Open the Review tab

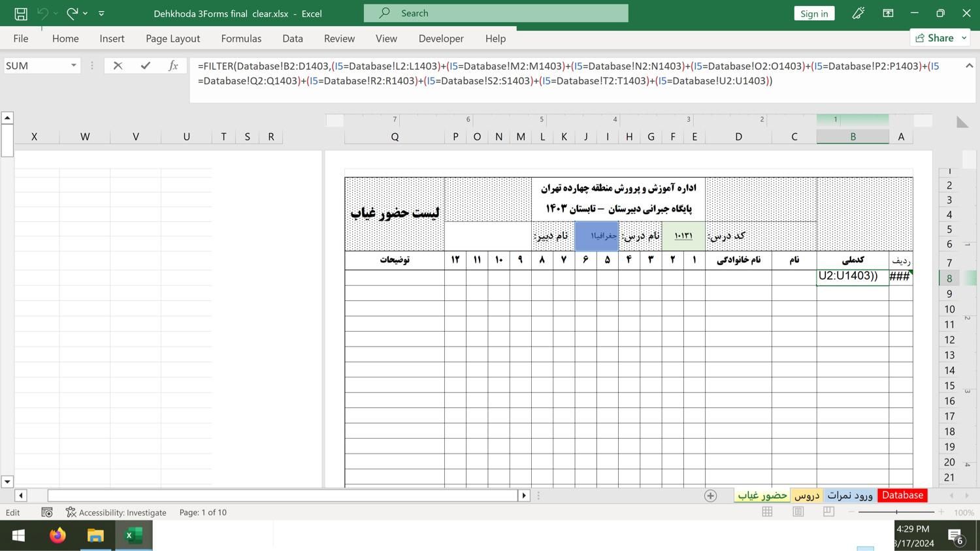coord(339,39)
